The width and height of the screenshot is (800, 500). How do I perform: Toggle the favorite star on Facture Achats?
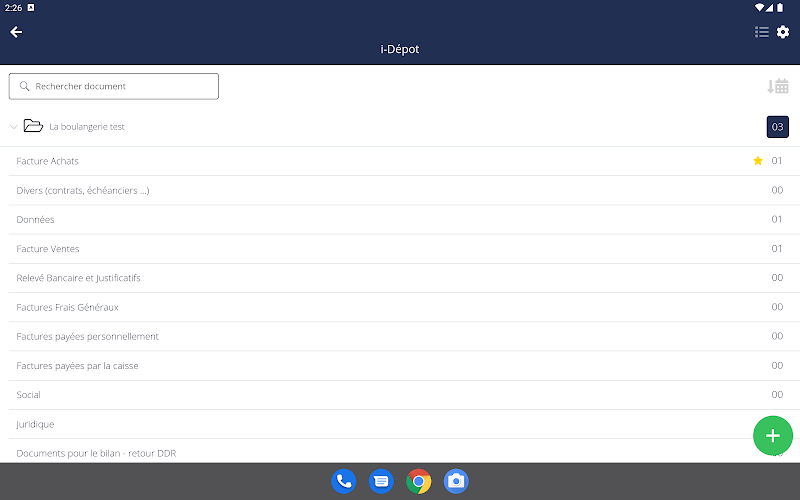pyautogui.click(x=758, y=161)
